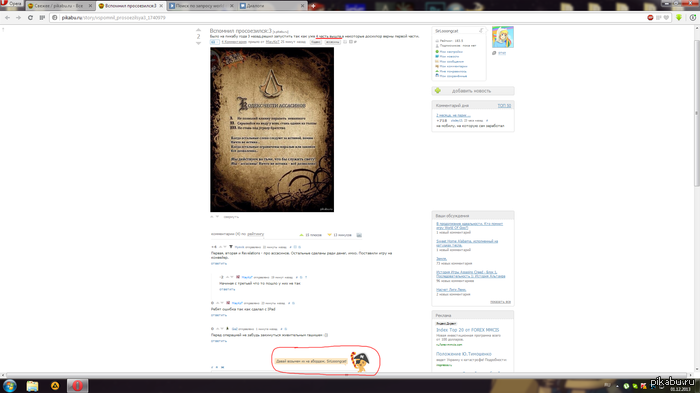Close the 'Свежее / pikabu.ru' tab
This screenshot has height=393, width=700.
click(90, 6)
